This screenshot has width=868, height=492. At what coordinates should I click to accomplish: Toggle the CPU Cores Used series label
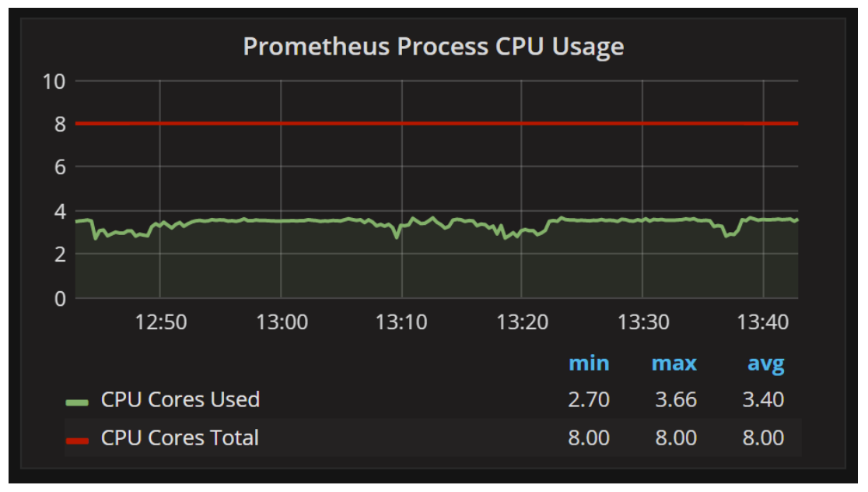point(180,400)
